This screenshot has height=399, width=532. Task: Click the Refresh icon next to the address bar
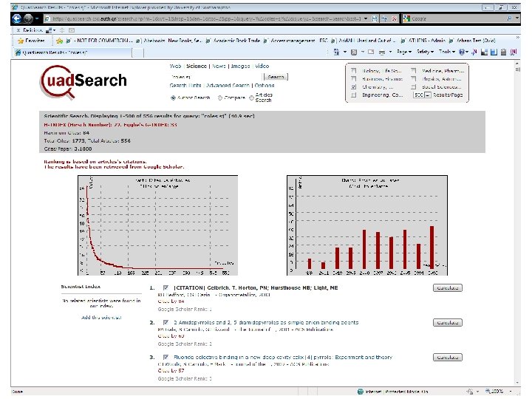[x=384, y=18]
